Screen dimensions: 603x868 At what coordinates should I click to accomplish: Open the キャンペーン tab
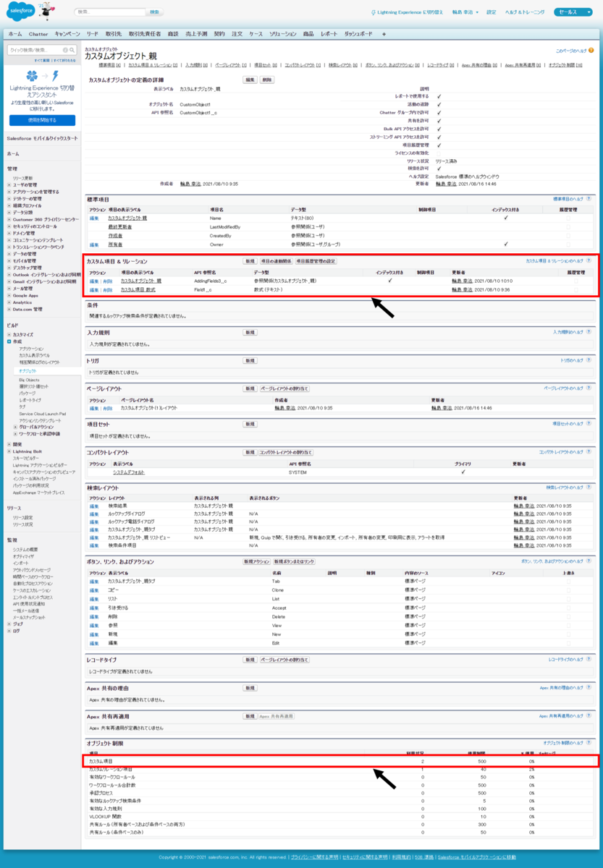click(67, 34)
